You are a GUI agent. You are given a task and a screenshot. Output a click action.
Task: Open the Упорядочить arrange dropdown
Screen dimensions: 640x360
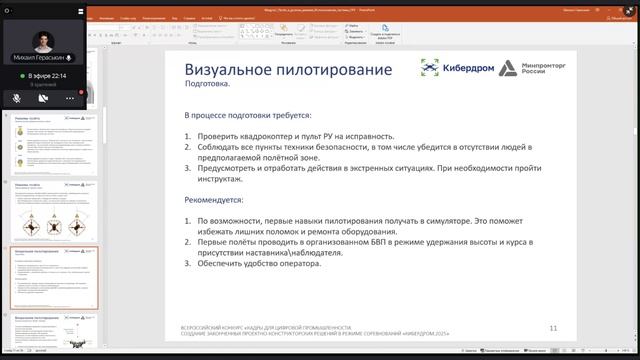[x=283, y=31]
